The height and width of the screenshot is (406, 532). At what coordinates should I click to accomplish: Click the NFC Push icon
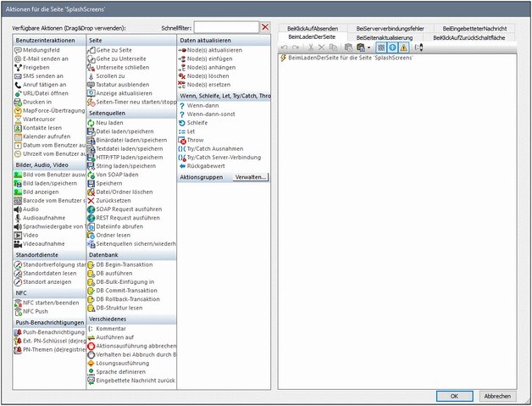[18, 311]
